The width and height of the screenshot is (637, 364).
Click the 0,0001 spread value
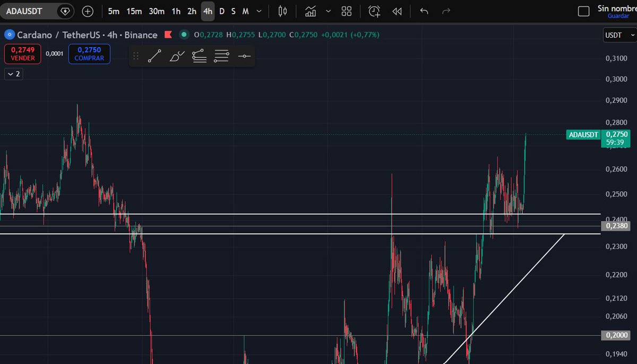tap(55, 54)
